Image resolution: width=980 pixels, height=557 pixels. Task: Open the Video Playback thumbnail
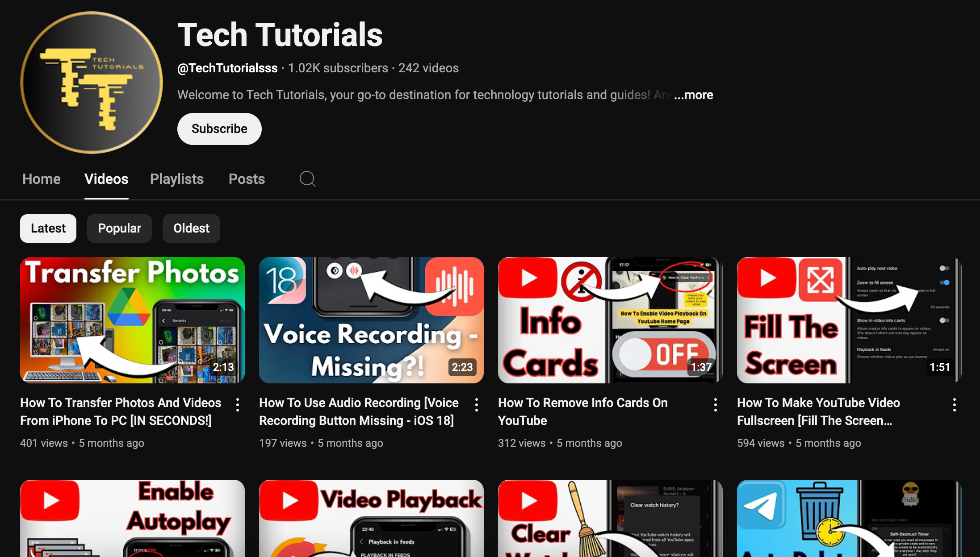coord(371,518)
